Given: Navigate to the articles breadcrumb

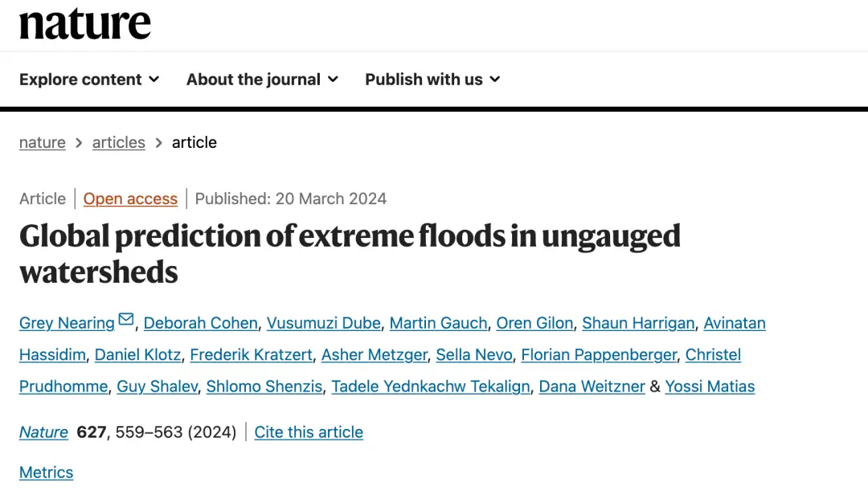Looking at the screenshot, I should point(119,142).
